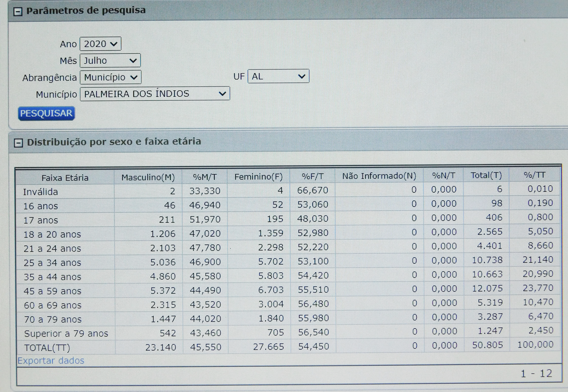Image resolution: width=568 pixels, height=392 pixels.
Task: Select the 17 anos row label
Action: pyautogui.click(x=41, y=220)
